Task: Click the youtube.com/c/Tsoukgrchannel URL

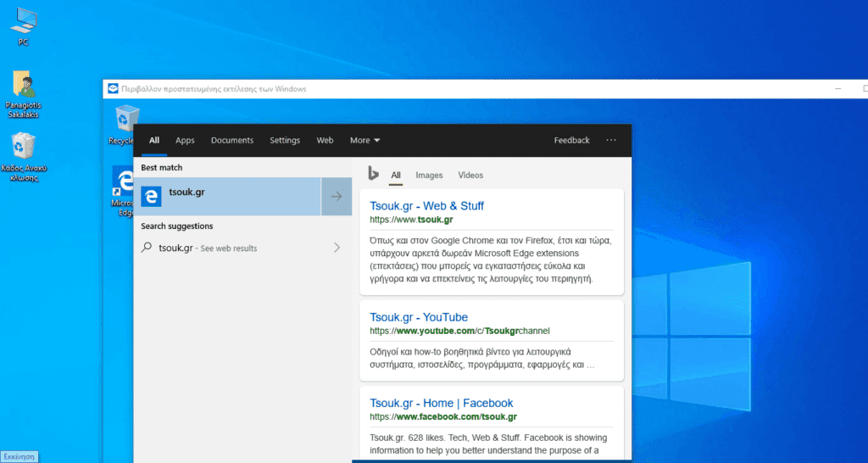Action: pos(459,332)
